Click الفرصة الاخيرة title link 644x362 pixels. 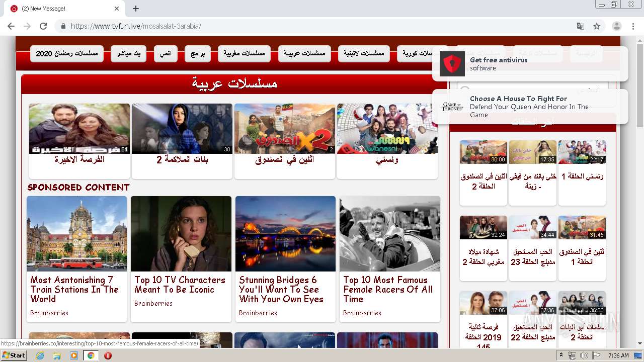79,159
